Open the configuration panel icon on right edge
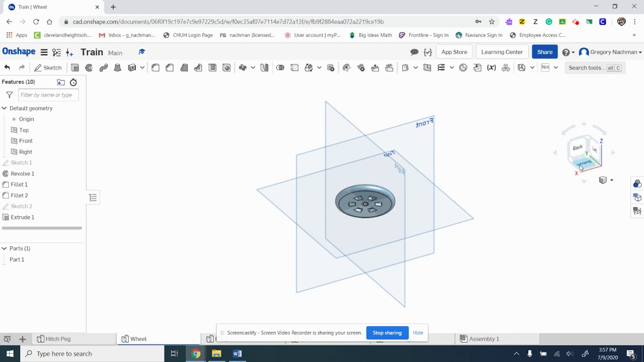644x362 pixels. tap(637, 198)
